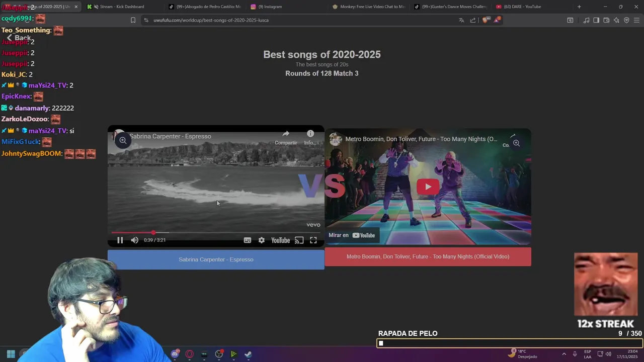Open Leo AI sparkle icon
Image resolution: width=644 pixels, height=362 pixels.
tap(616, 20)
